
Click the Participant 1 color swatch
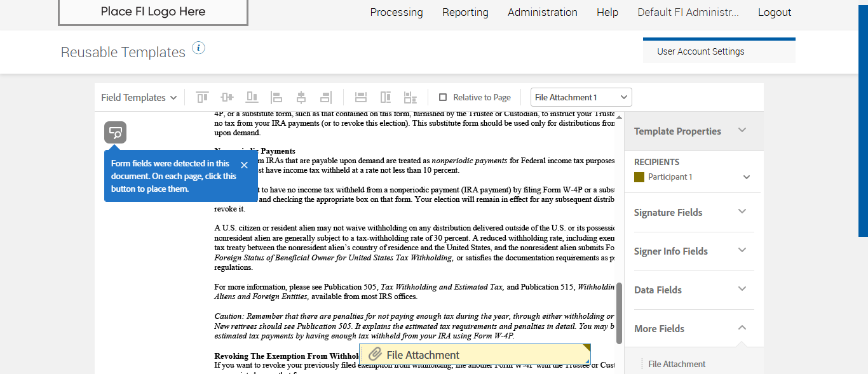pyautogui.click(x=639, y=177)
